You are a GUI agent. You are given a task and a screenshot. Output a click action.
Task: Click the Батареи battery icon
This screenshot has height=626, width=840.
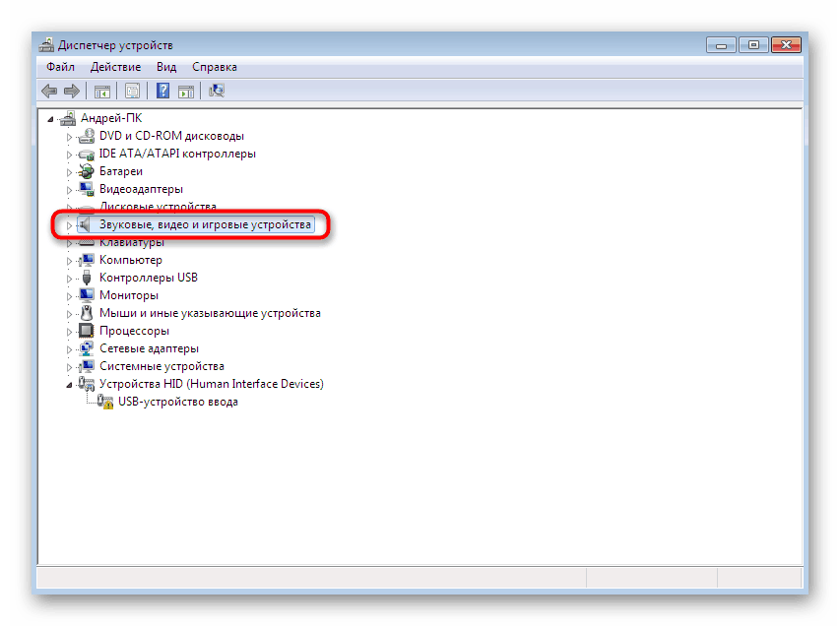(87, 171)
